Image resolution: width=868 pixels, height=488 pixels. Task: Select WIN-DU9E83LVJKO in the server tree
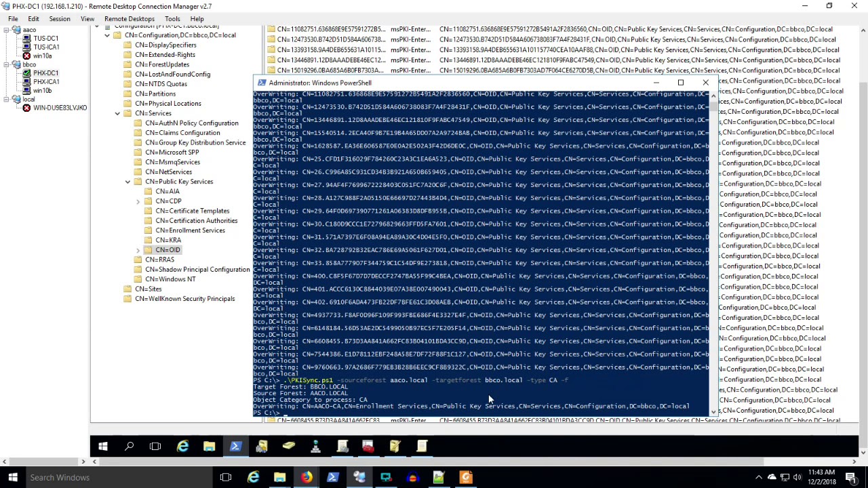[60, 108]
